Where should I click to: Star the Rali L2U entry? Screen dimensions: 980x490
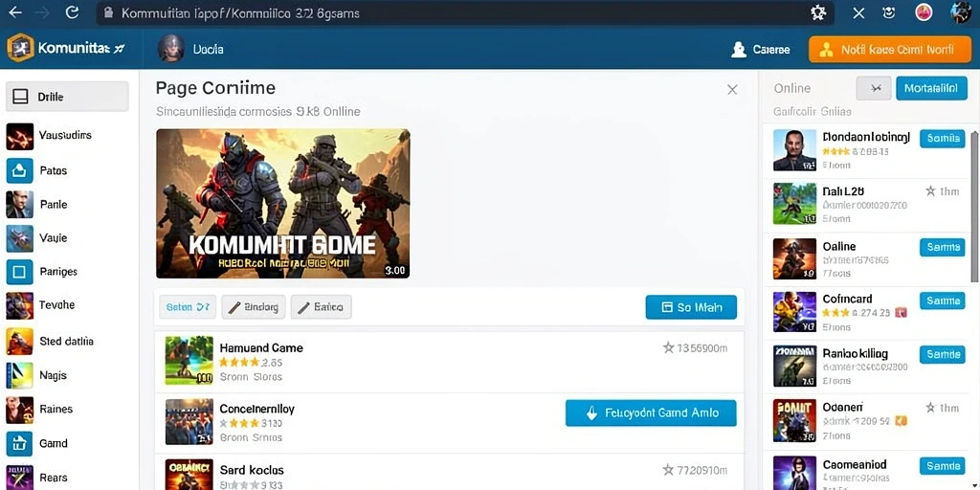930,191
